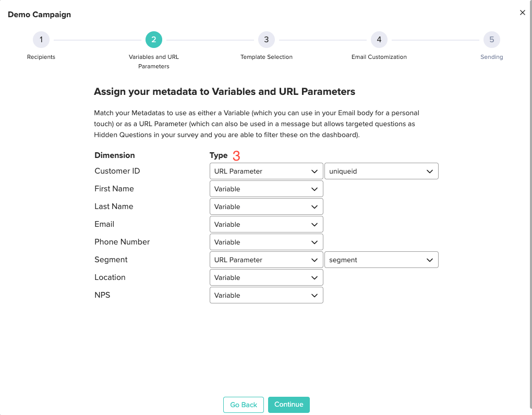Open the Customer ID type dropdown
The height and width of the screenshot is (415, 532).
(266, 170)
